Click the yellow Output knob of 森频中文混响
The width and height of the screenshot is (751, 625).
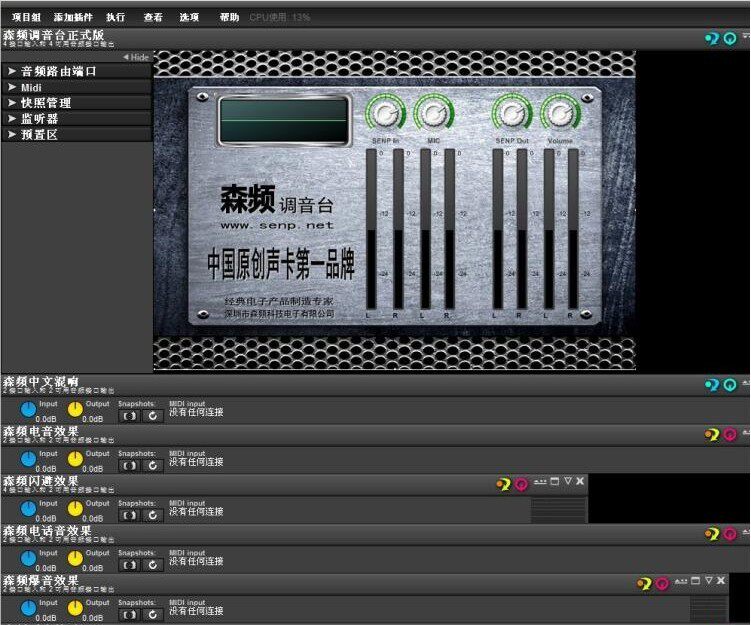point(75,409)
